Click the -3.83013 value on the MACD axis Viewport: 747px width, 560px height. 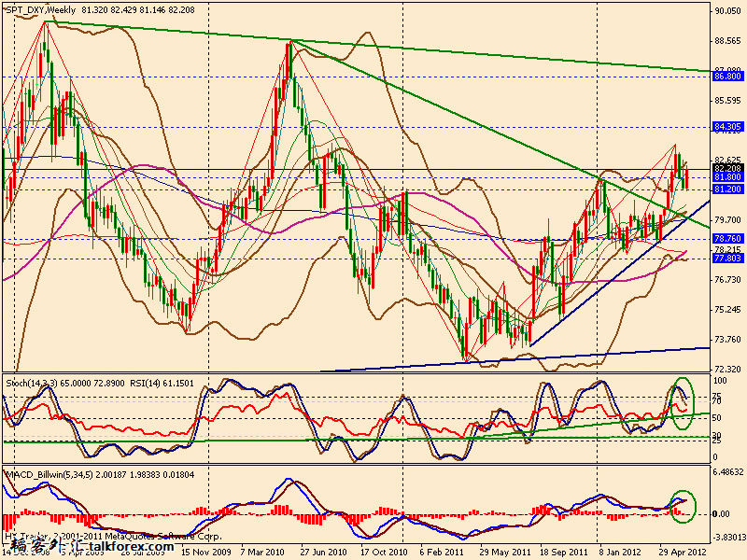(x=728, y=538)
